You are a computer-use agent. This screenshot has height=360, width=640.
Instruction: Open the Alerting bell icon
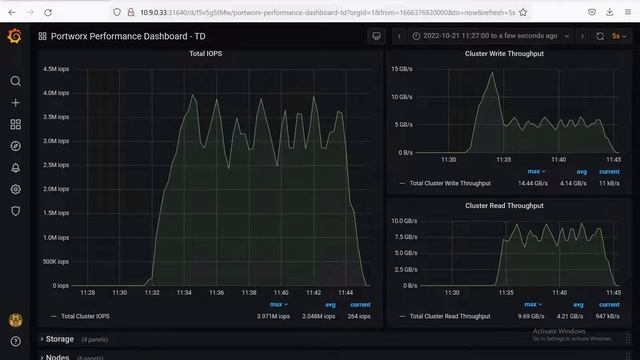click(16, 167)
